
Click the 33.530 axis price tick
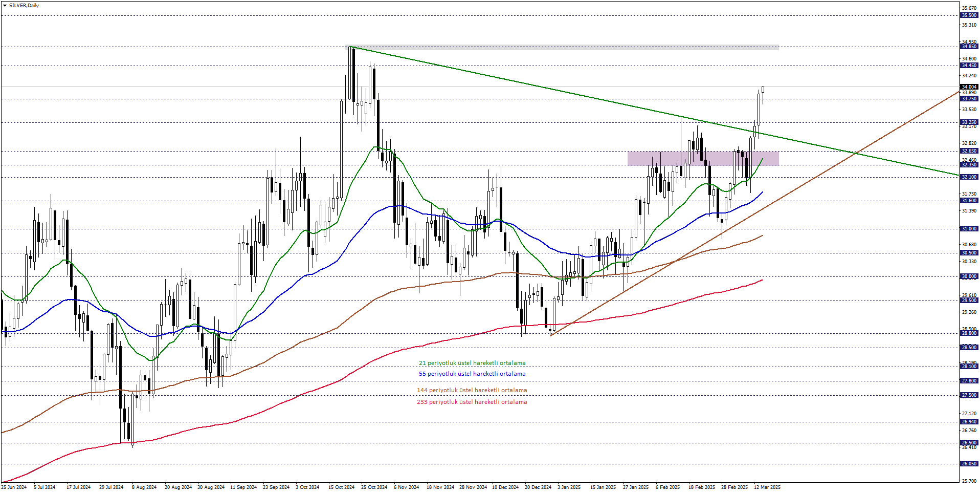click(969, 110)
